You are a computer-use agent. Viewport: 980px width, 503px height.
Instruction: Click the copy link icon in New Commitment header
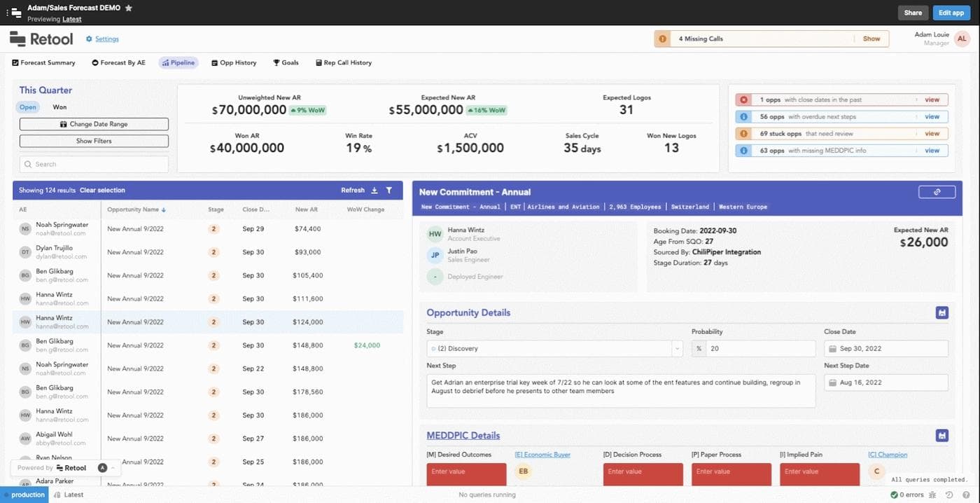tap(937, 192)
